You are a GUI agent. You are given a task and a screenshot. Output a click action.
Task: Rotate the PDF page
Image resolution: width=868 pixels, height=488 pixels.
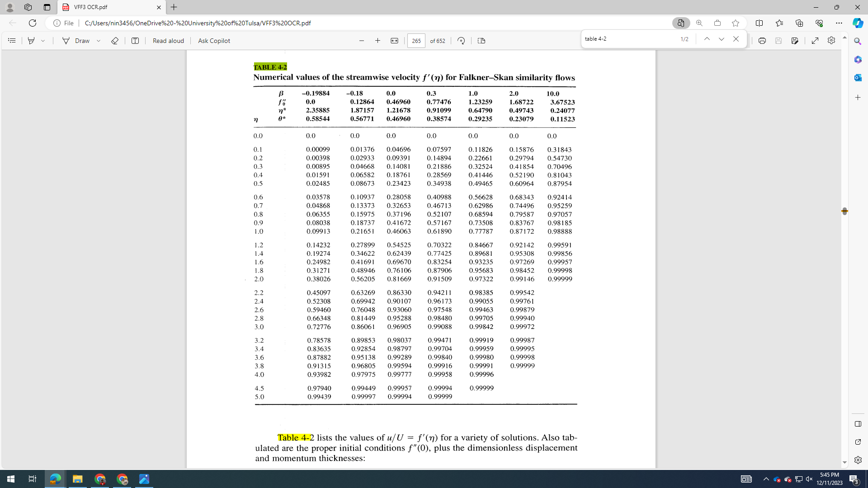tap(462, 41)
